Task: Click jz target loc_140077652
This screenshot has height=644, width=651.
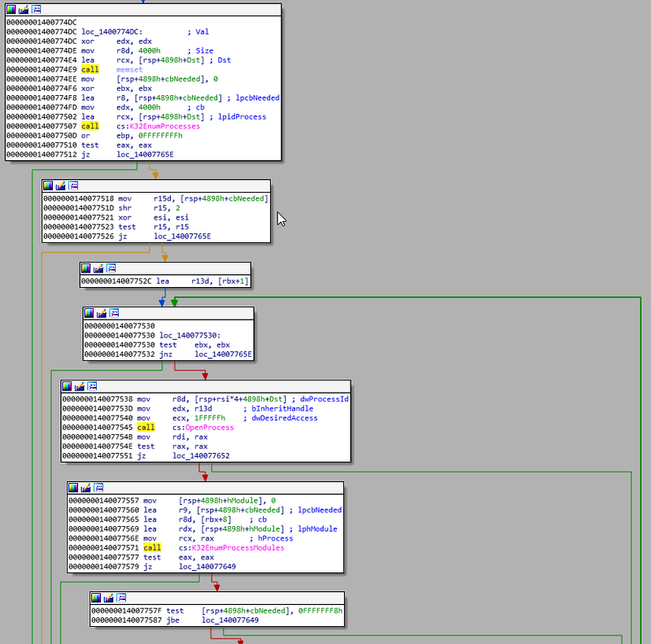Action: point(201,455)
